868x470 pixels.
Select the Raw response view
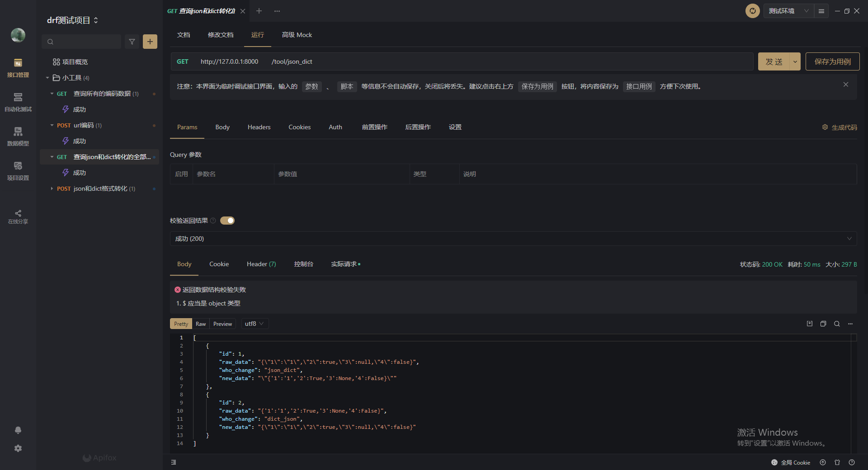[201, 324]
